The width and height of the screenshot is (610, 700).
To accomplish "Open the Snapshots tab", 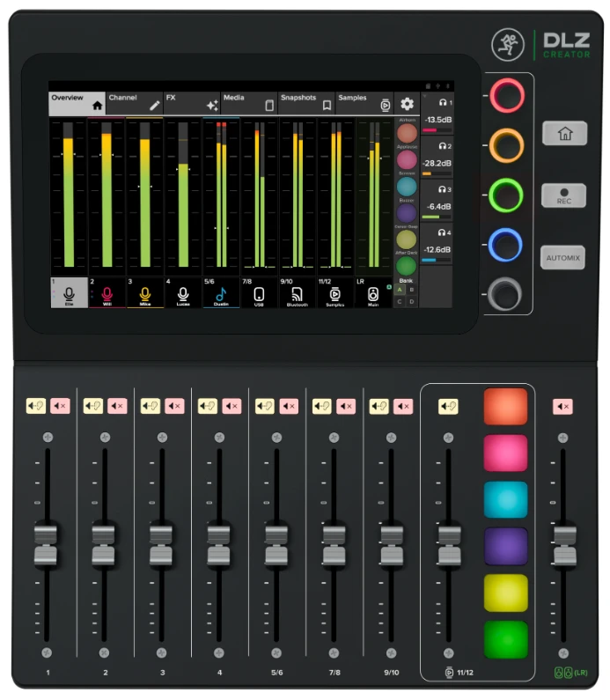I will tap(305, 104).
